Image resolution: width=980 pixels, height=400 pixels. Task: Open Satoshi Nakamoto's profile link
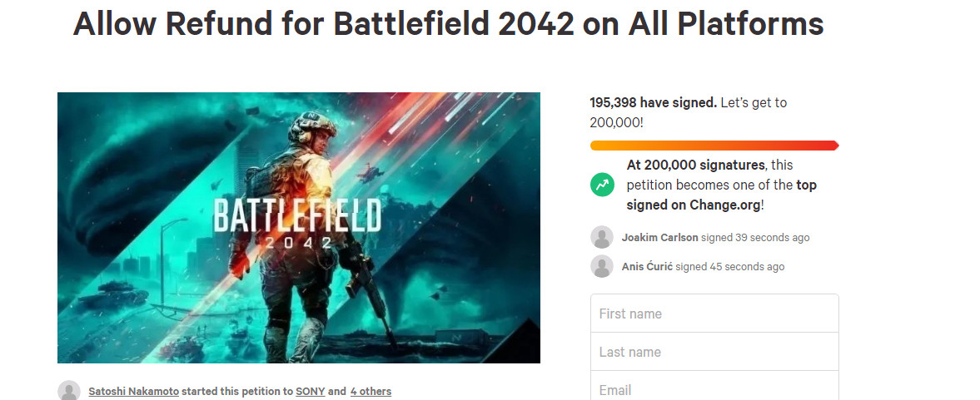click(x=133, y=391)
